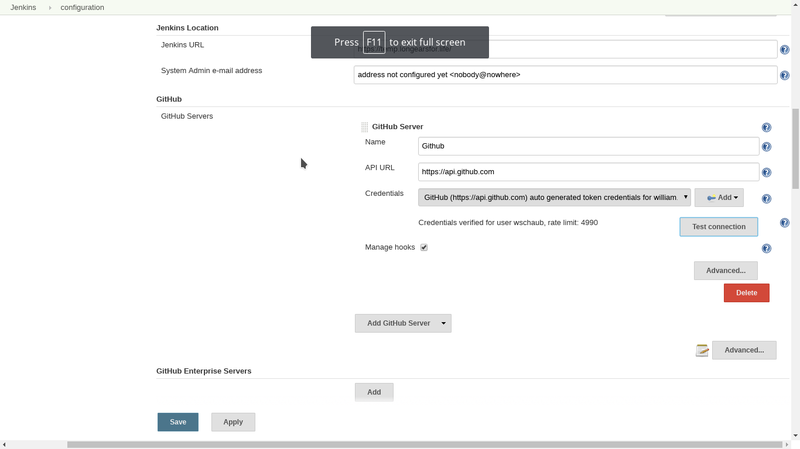The height and width of the screenshot is (449, 800).
Task: Click the vertical scrollbar thumb
Action: click(x=795, y=148)
